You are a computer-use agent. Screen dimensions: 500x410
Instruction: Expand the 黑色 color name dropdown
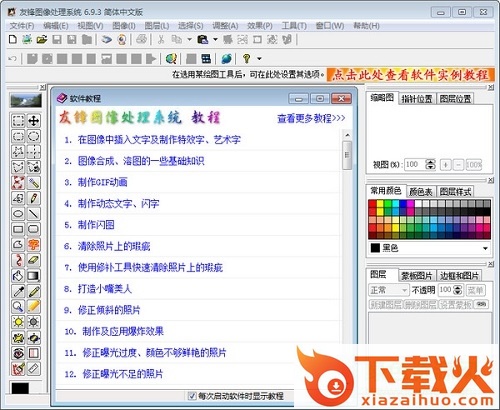485,248
